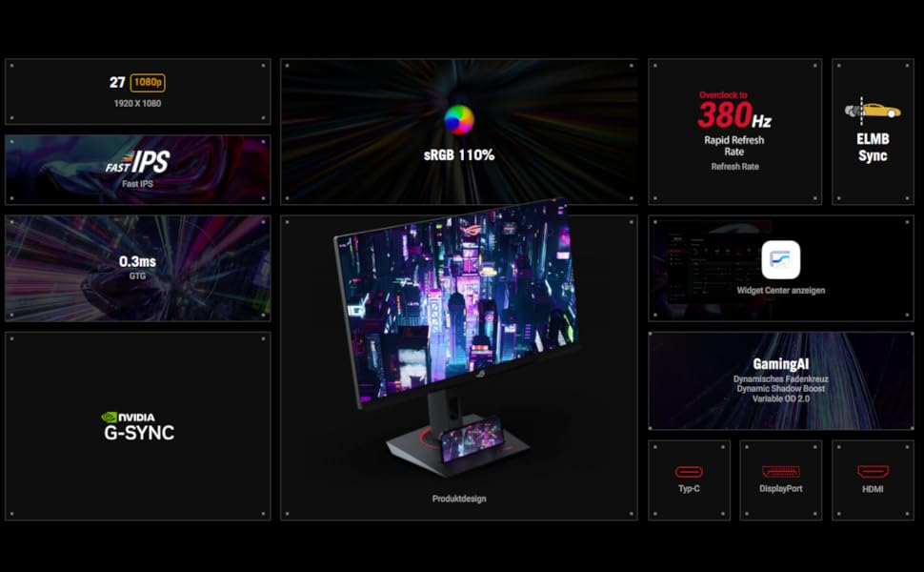Click the Dynamisches Fadenkreuz text
Viewport: 924px width, 572px height.
coord(781,379)
